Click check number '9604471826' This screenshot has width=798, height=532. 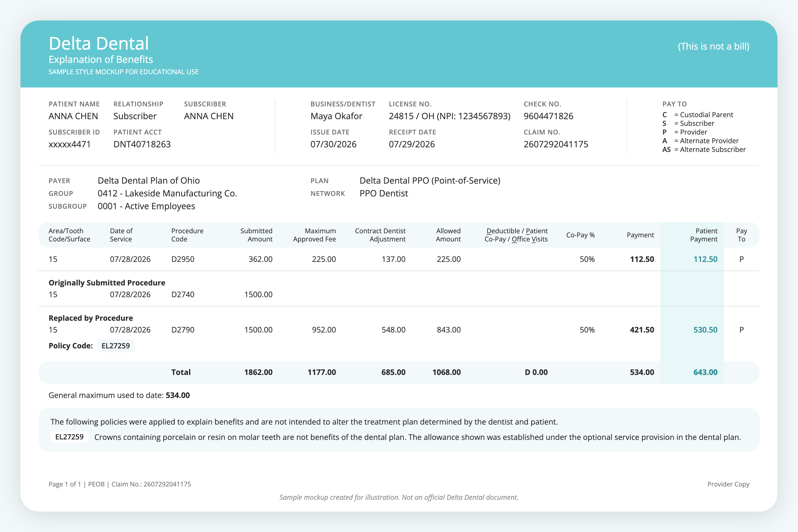click(x=548, y=116)
